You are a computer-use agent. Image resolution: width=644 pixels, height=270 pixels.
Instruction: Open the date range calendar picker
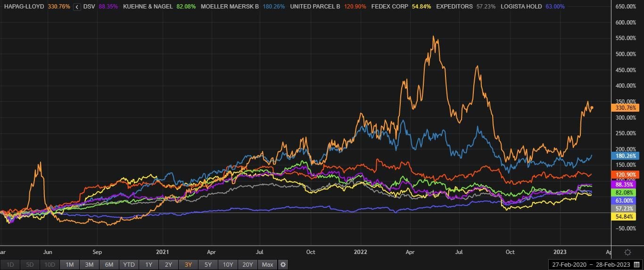[x=636, y=265]
